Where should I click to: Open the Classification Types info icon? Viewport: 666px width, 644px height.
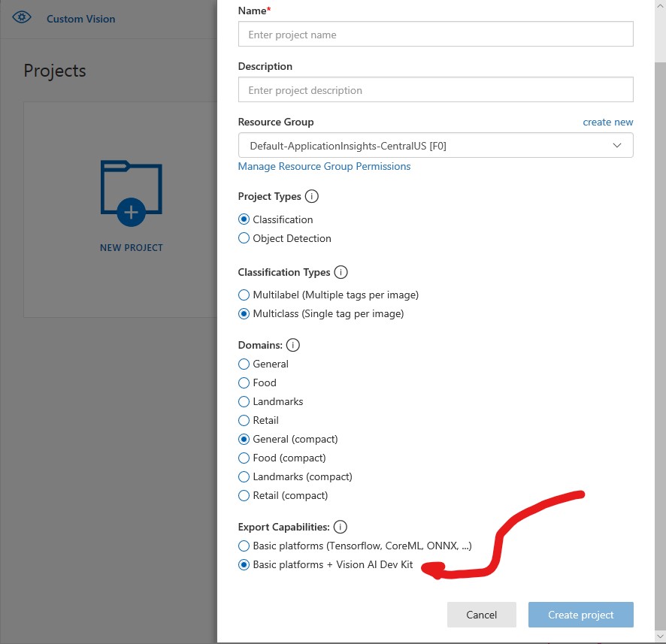tap(341, 272)
